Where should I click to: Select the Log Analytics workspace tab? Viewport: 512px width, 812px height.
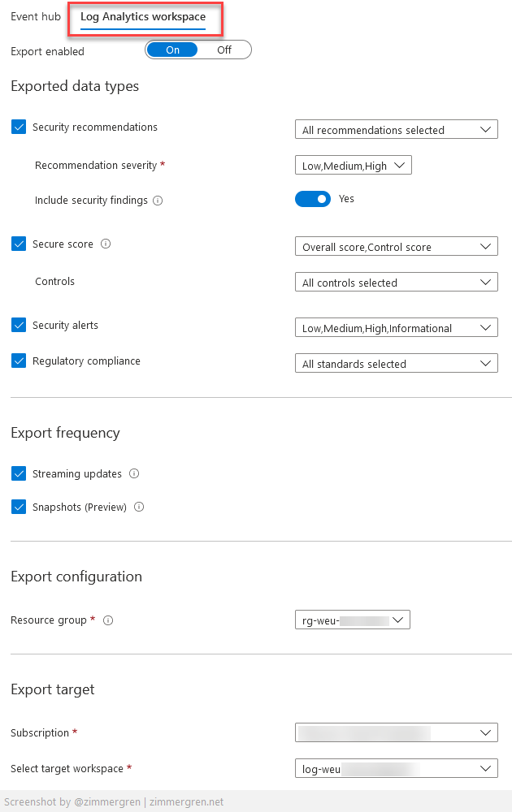[144, 16]
